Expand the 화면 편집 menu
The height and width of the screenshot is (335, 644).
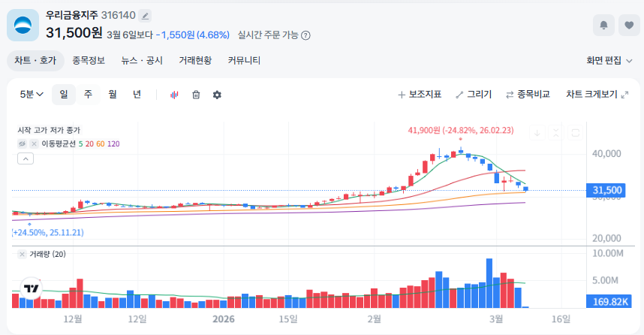click(609, 61)
